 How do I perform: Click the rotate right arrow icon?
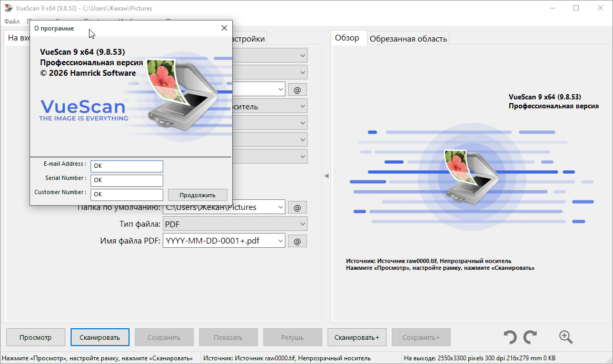(x=530, y=337)
